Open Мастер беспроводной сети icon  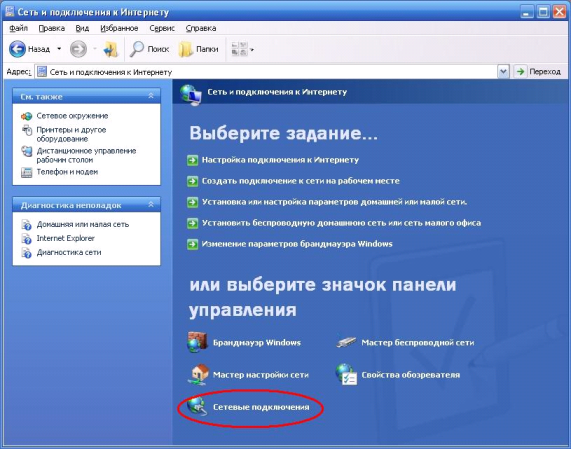(x=346, y=342)
